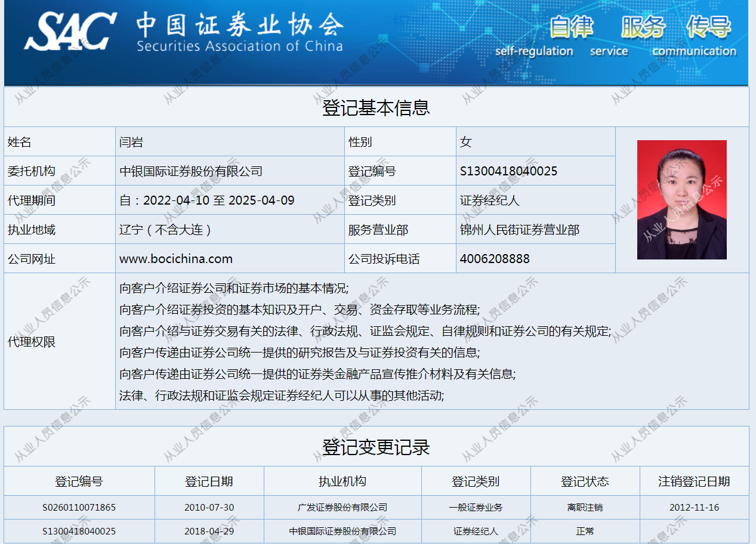Click the 执业机构 column header
Image resolution: width=756 pixels, height=544 pixels.
tap(342, 481)
